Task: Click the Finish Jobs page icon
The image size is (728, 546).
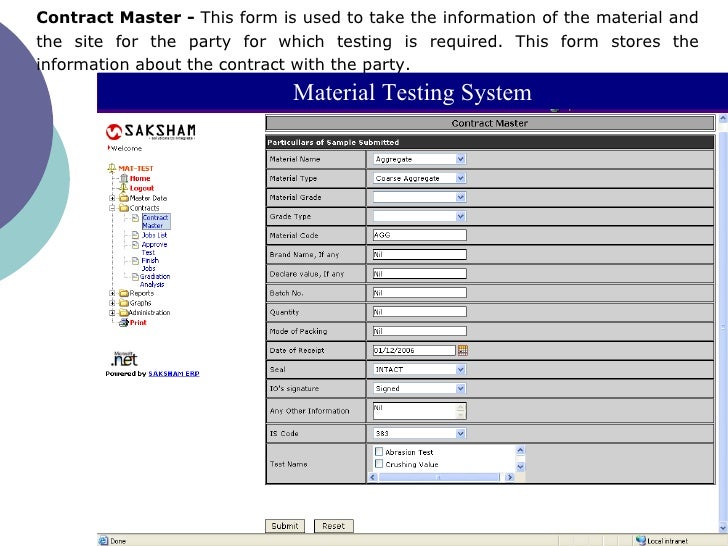Action: pyautogui.click(x=135, y=261)
